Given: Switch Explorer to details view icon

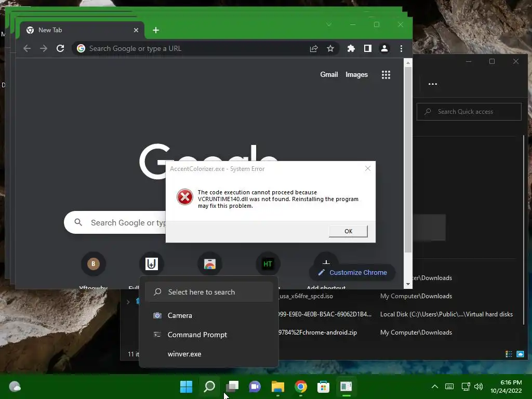Looking at the screenshot, I should (509, 354).
